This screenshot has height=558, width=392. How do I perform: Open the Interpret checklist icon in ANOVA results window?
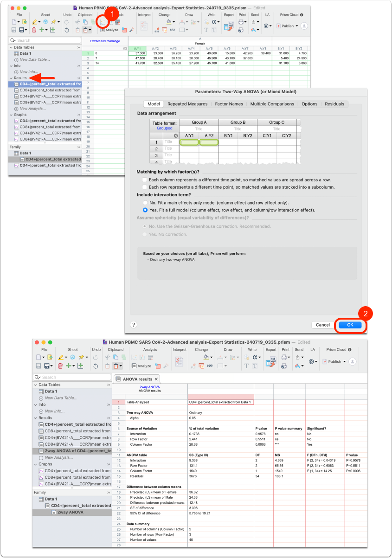tap(179, 361)
